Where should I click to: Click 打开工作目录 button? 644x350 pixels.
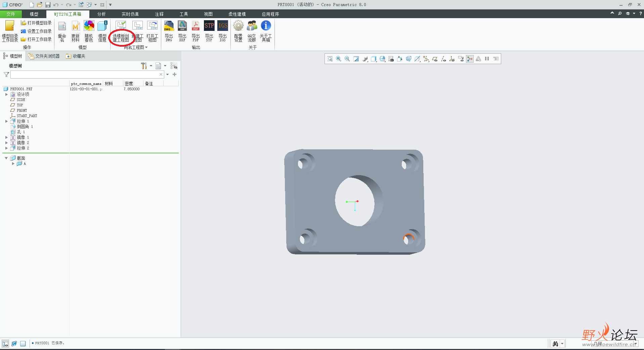tap(36, 39)
